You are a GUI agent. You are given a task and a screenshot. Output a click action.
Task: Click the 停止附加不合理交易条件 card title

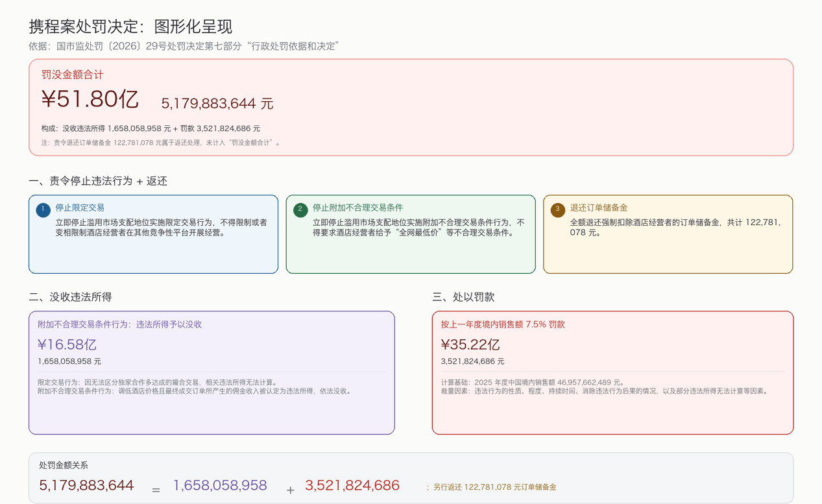tap(357, 208)
